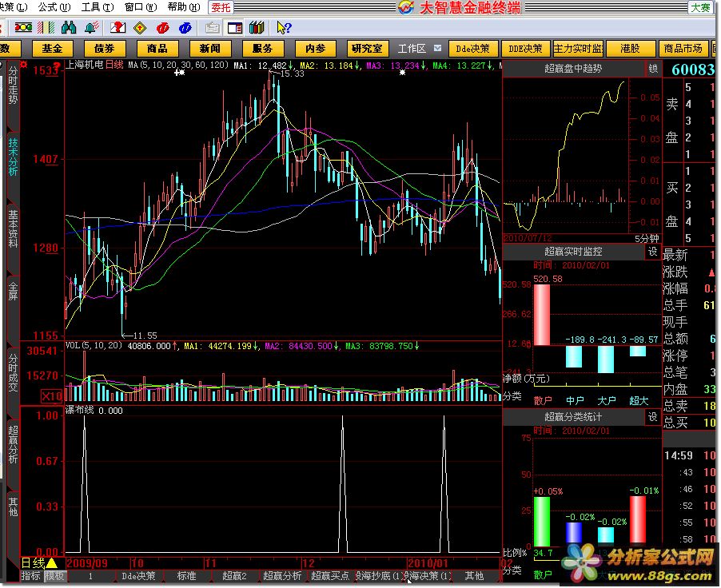Open the 帮助(H) menu
Viewport: 721px width, 588px height.
[184, 7]
